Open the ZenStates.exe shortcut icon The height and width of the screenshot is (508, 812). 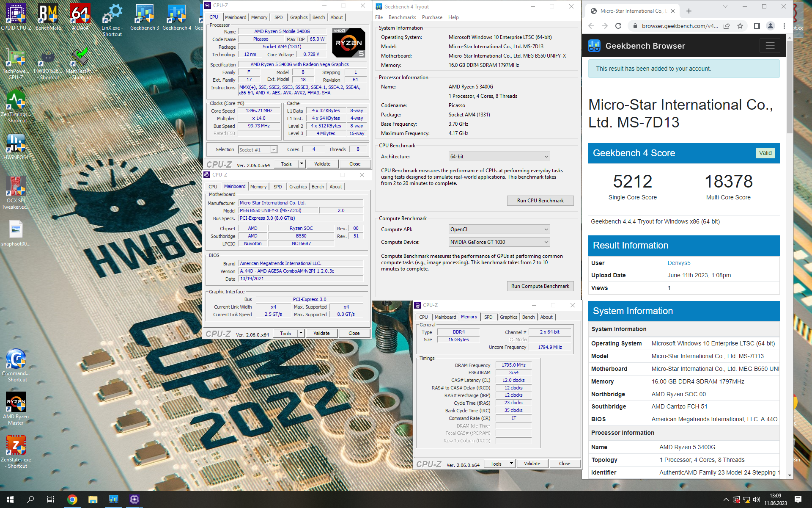pos(16,452)
